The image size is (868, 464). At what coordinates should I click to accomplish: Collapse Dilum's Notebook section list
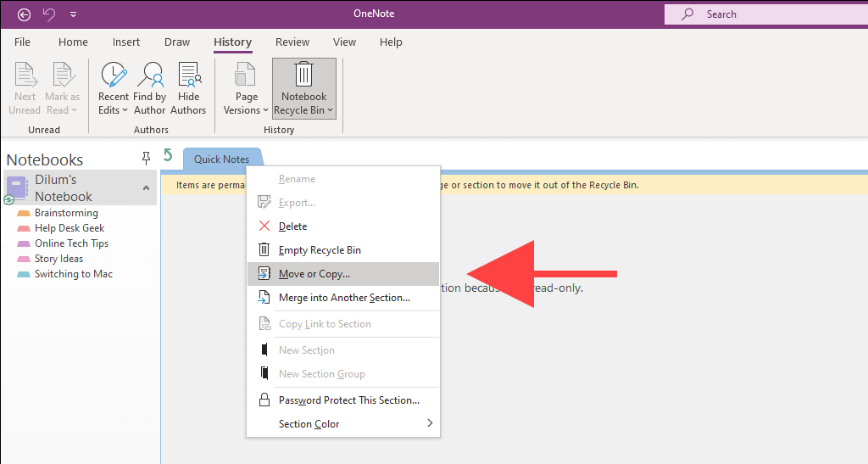pos(146,187)
